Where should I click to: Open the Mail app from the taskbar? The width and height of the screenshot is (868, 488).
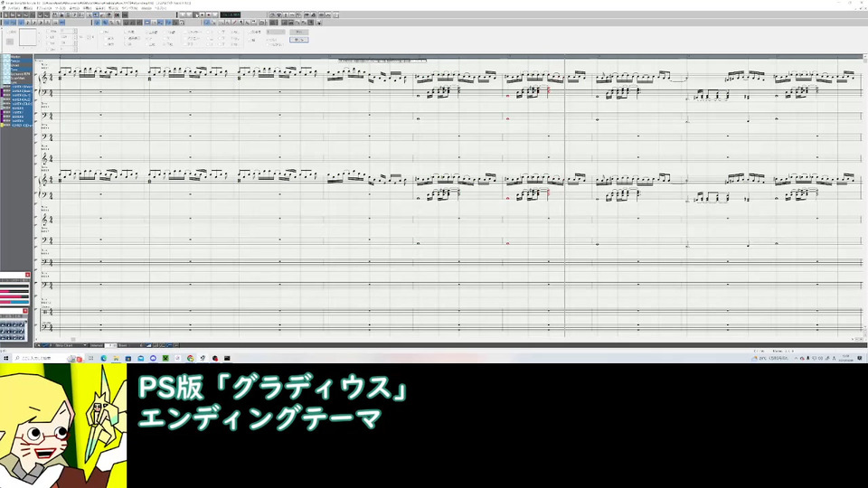coord(141,358)
